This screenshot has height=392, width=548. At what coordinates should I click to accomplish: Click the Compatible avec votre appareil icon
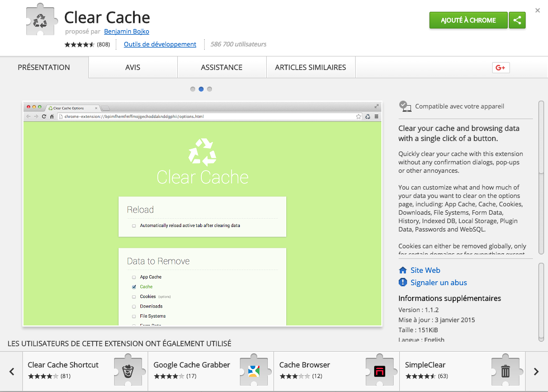405,106
